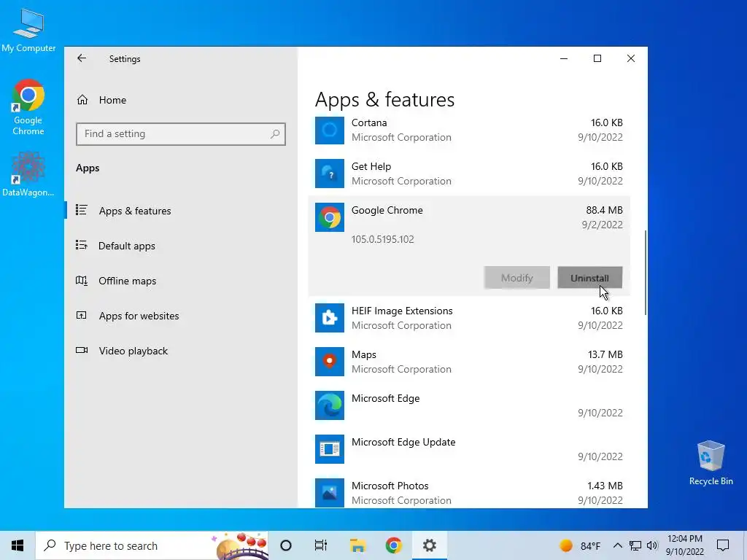
Task: Click the Settings gear on taskbar
Action: (x=429, y=545)
